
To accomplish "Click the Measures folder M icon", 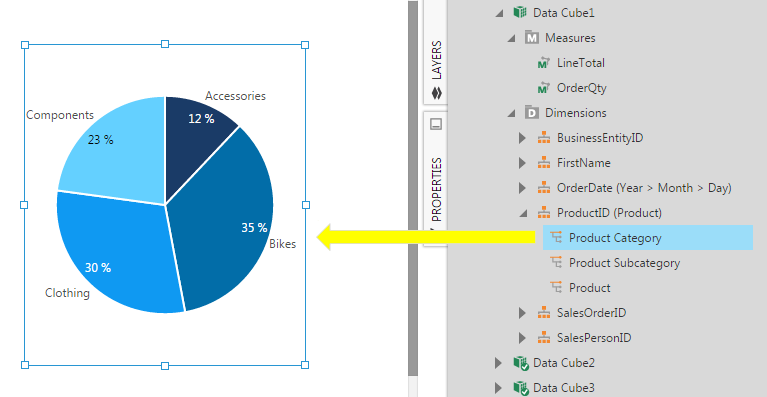I will [532, 38].
